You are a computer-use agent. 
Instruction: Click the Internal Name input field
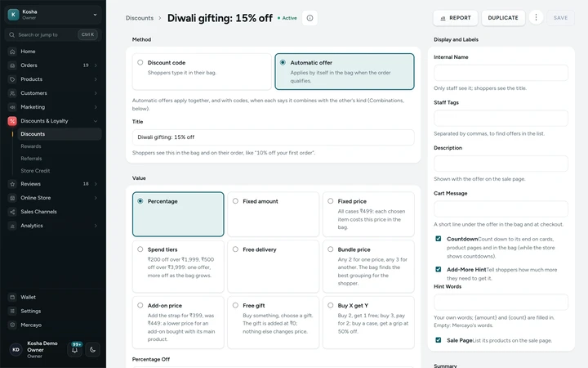501,73
